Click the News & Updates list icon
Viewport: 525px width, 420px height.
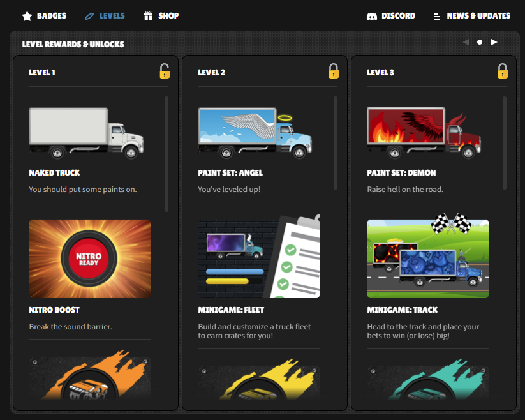(x=437, y=17)
